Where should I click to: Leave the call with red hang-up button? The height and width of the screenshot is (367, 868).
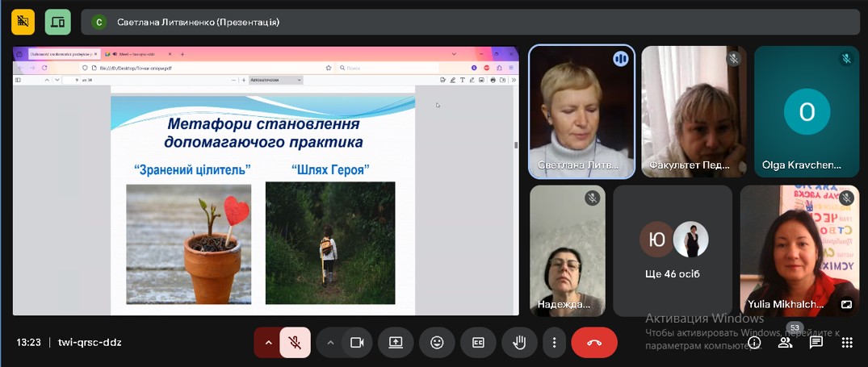[x=594, y=343]
